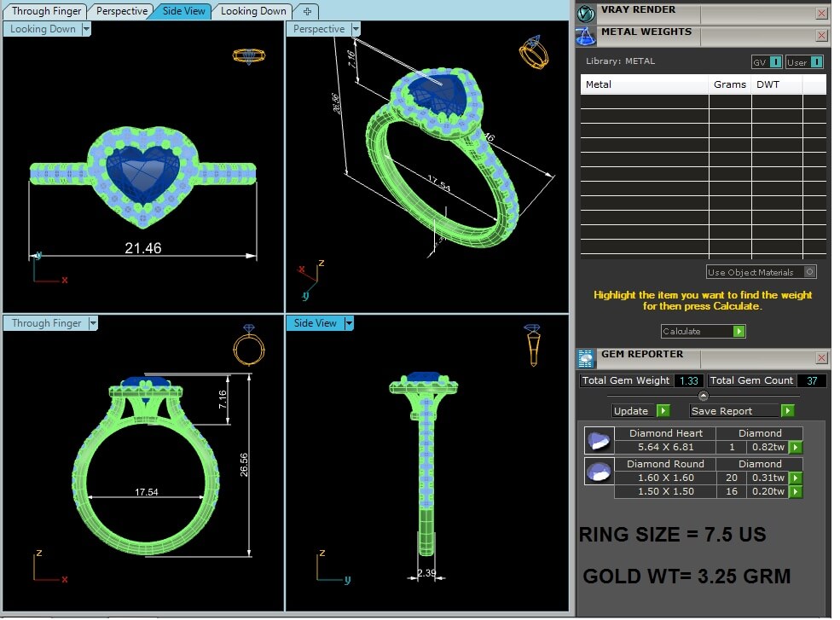The width and height of the screenshot is (840, 620).
Task: Open the Perspective viewport dropdown arrow
Action: (356, 29)
